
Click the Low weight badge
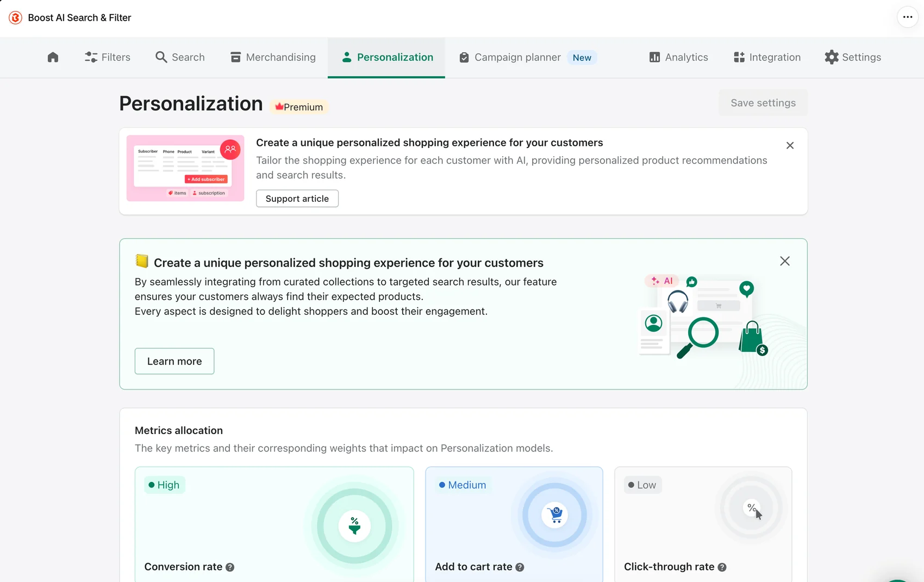pos(642,485)
